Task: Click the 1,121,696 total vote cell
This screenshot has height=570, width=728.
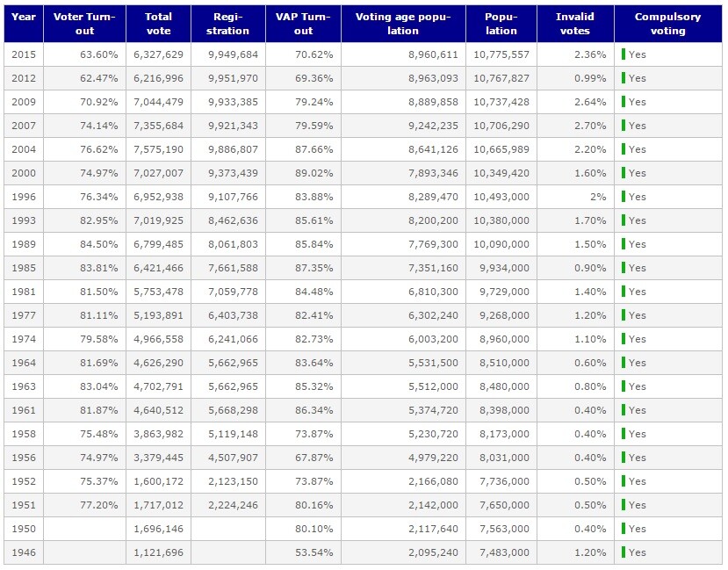Action: click(x=158, y=552)
